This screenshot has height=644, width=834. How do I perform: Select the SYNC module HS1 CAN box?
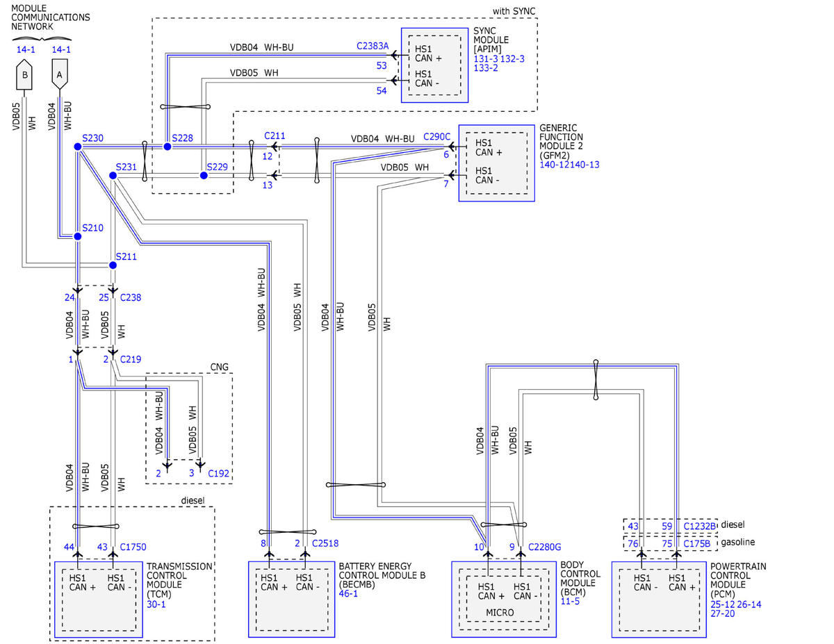click(x=434, y=65)
